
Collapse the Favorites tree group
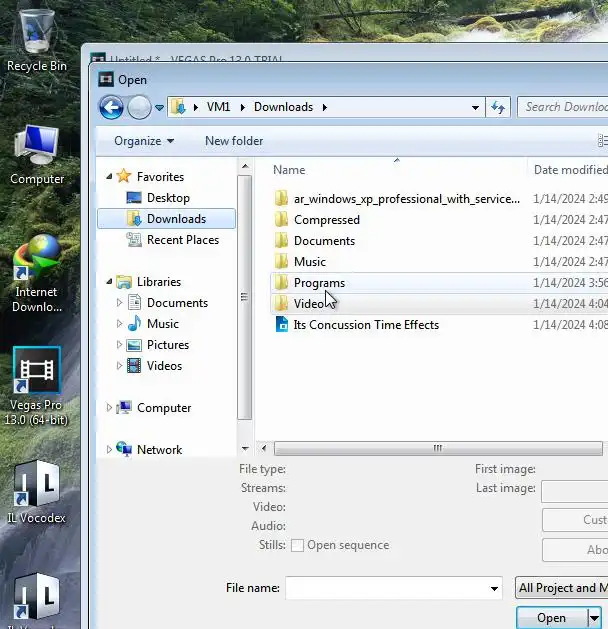(109, 177)
